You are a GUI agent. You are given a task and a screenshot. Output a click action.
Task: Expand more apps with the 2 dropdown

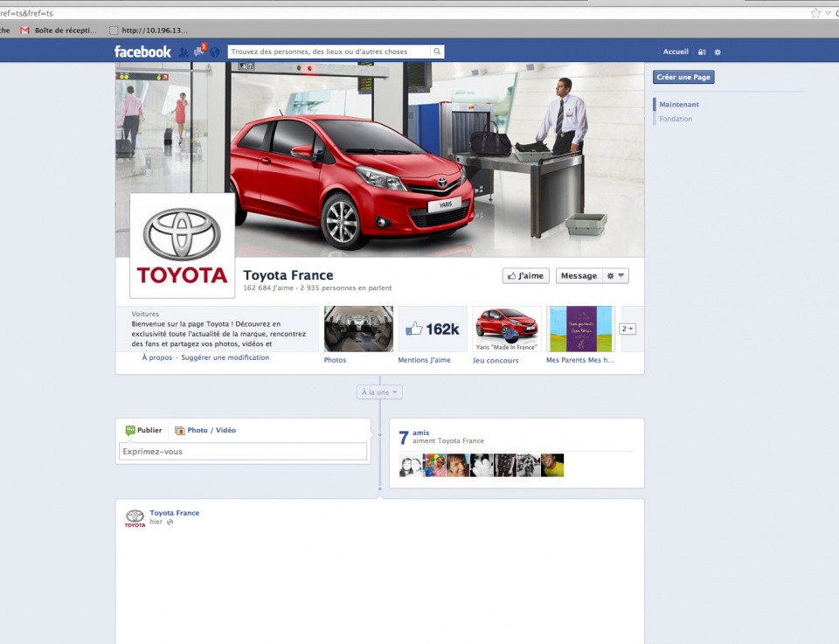point(628,329)
